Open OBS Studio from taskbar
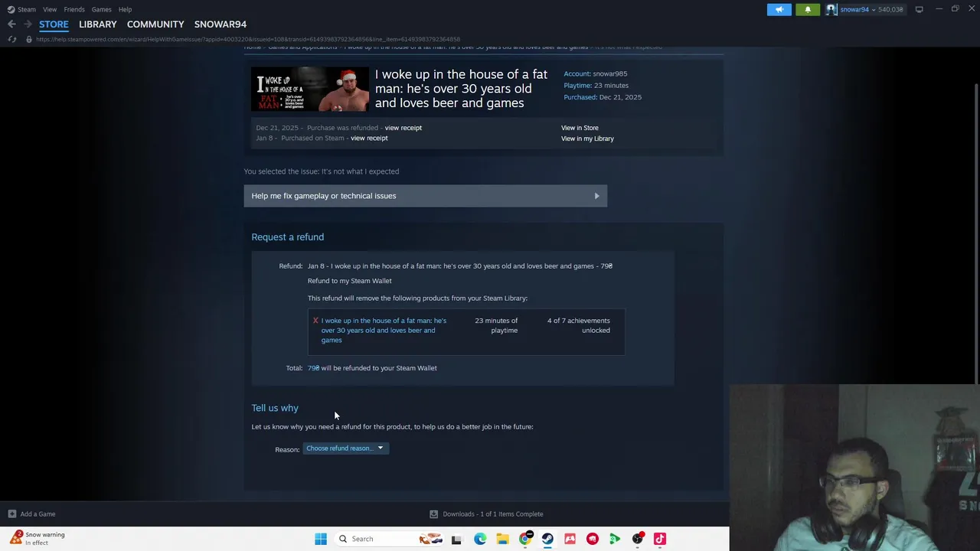This screenshot has height=551, width=980. coord(637,539)
